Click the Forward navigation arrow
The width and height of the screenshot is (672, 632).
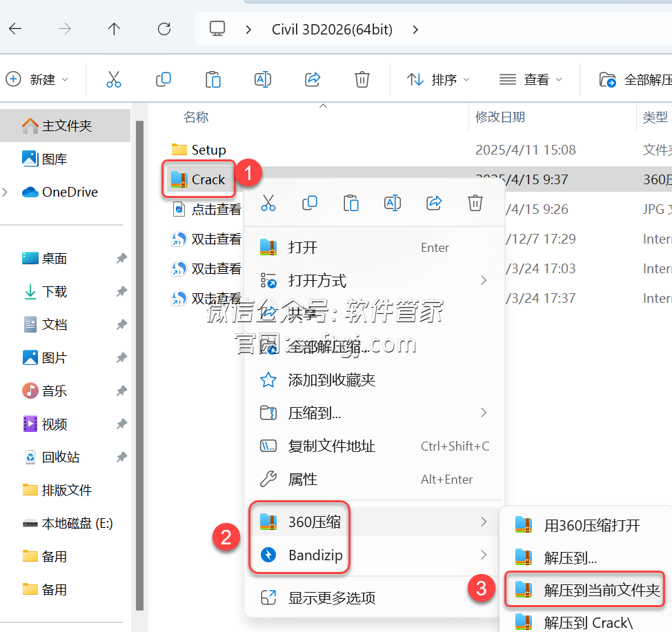click(x=65, y=29)
